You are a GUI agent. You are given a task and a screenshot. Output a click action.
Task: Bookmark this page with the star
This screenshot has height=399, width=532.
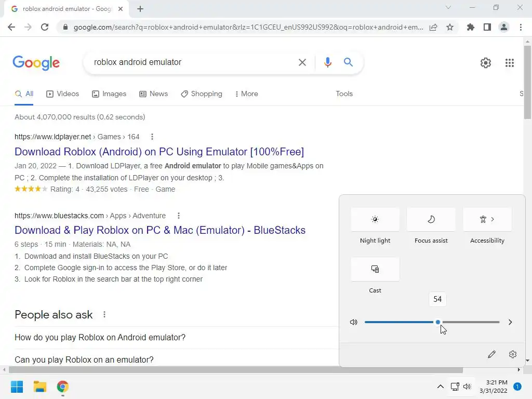(450, 27)
